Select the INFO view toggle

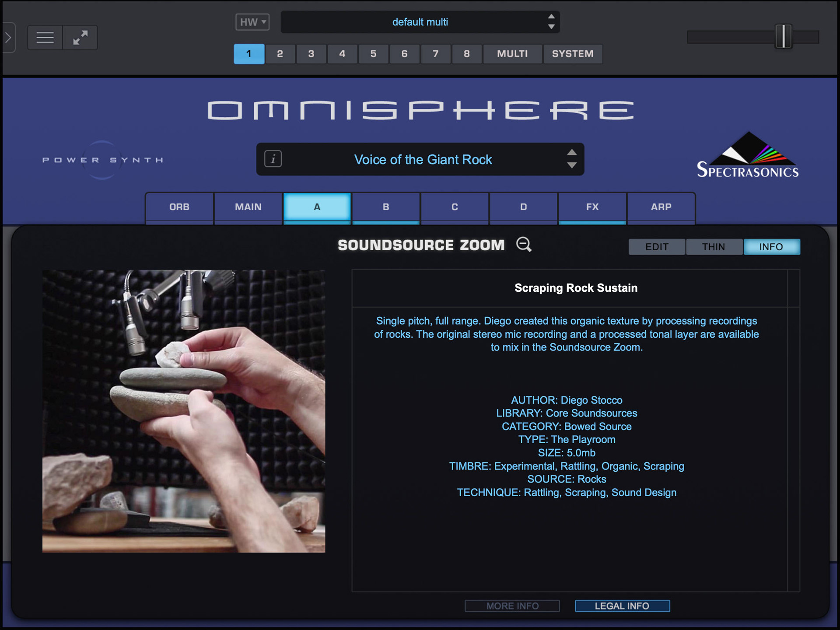click(771, 247)
